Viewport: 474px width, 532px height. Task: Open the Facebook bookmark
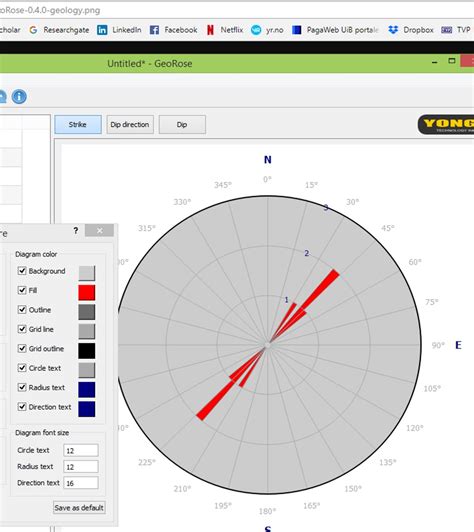[x=173, y=30]
